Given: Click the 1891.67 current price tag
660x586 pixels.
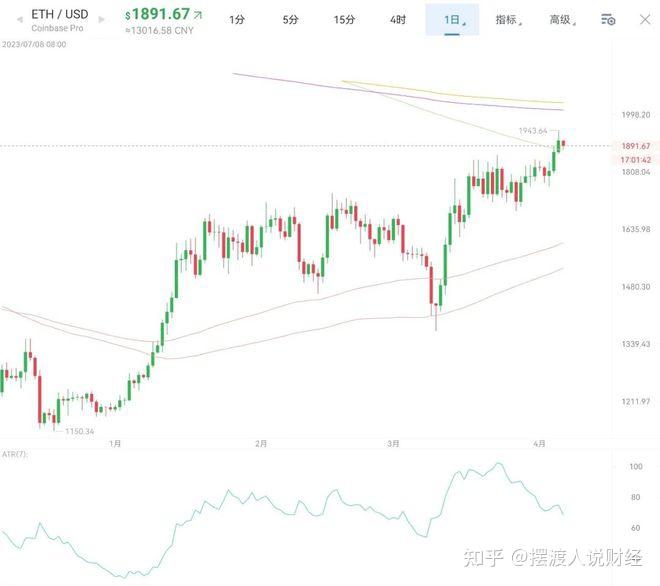Looking at the screenshot, I should [x=635, y=146].
